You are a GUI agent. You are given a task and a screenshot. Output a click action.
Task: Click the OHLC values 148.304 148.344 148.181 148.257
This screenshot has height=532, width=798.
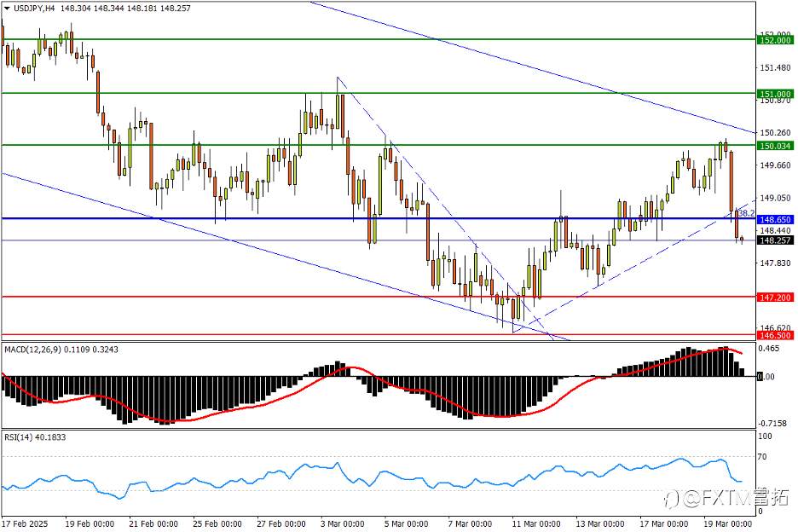pos(125,9)
